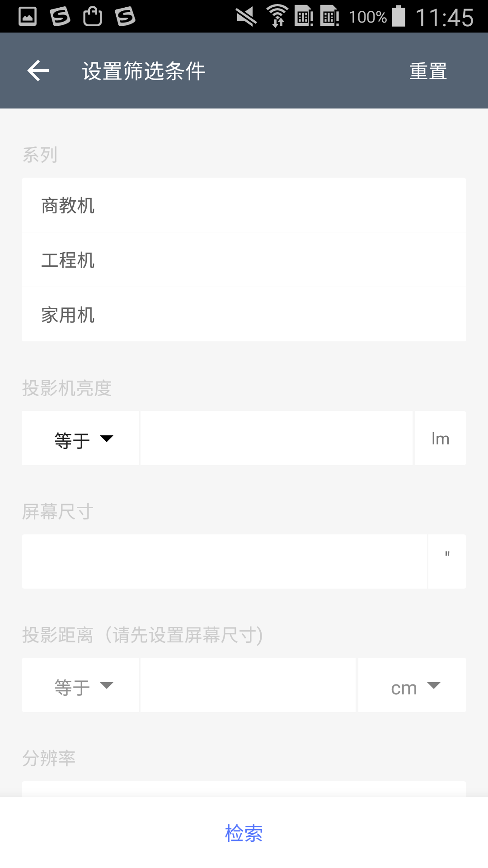Tap the shopping bag notification icon
488x868 pixels.
[x=93, y=17]
